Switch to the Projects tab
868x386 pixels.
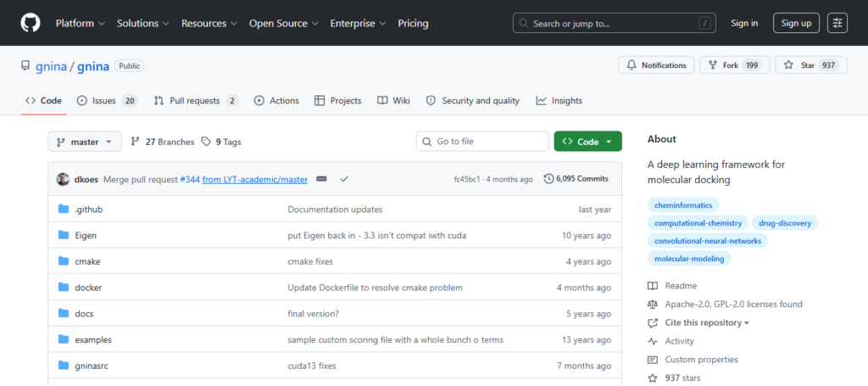337,101
